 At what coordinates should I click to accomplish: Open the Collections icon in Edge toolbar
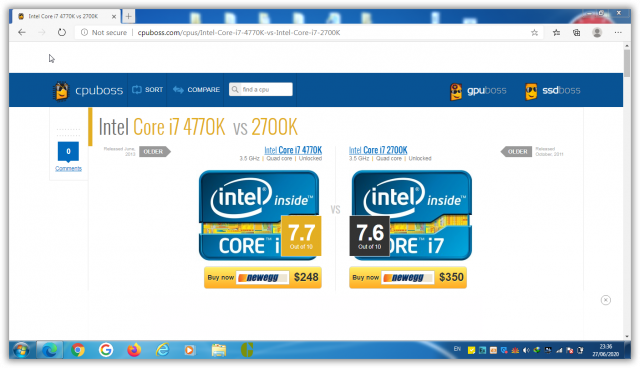tap(576, 33)
